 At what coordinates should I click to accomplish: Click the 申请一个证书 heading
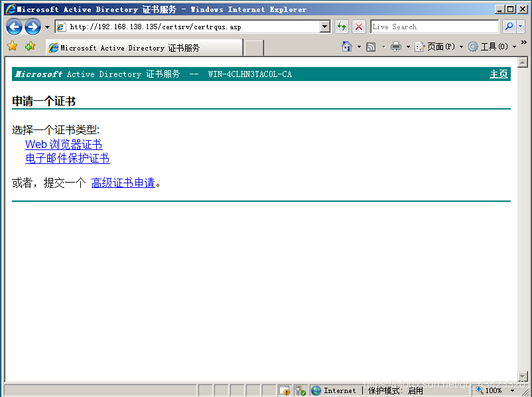(44, 101)
